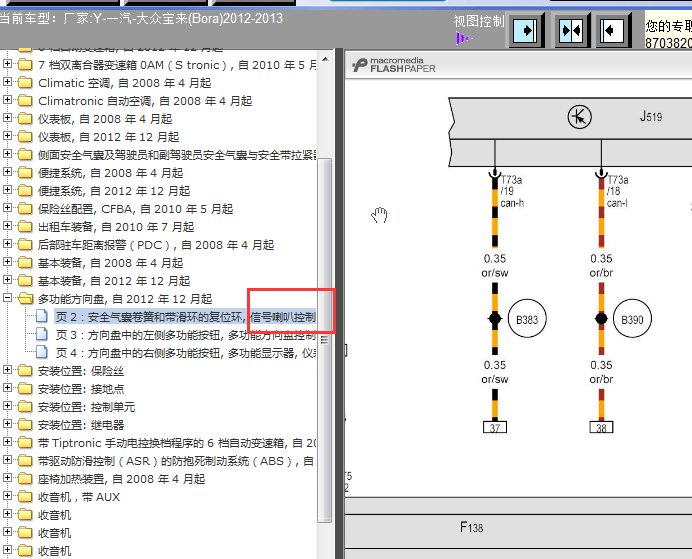The width and height of the screenshot is (692, 559).
Task: Click folder icon beside 安装位置: 继电器
Action: click(x=25, y=424)
